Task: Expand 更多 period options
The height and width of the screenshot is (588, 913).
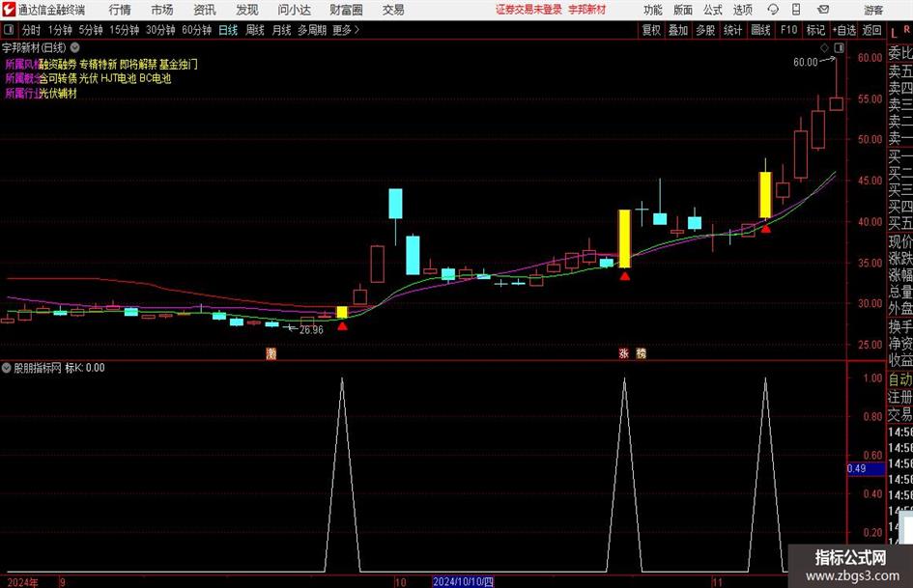Action: click(x=346, y=30)
